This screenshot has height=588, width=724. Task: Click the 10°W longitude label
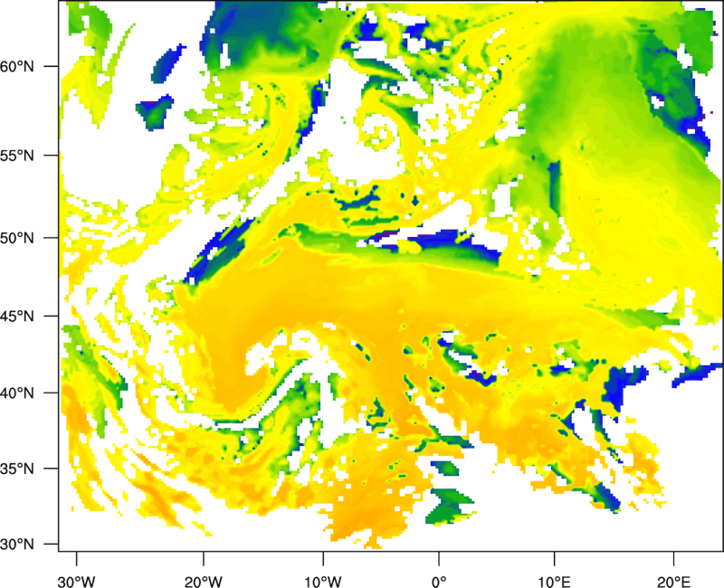pos(322,582)
